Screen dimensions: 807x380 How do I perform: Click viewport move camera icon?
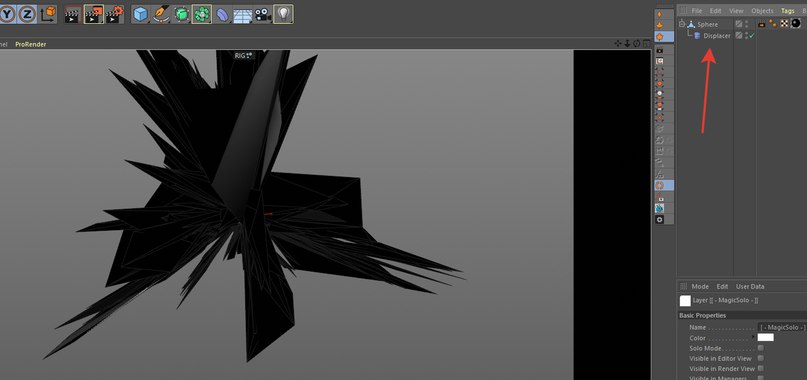click(x=618, y=44)
